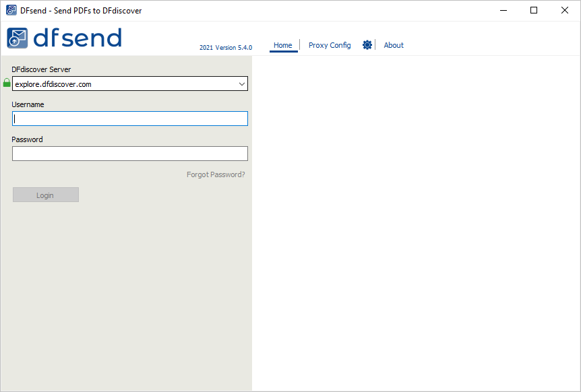Click the 2021 Version 5.4.0 text
The image size is (581, 392).
point(226,47)
